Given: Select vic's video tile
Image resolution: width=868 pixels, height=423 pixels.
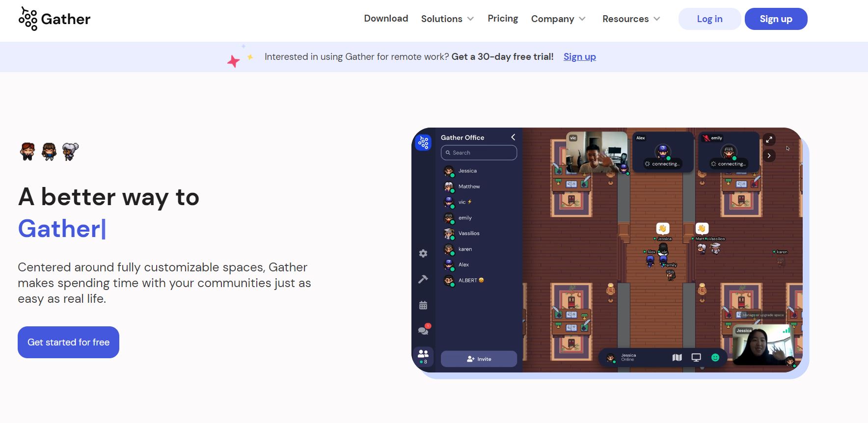Looking at the screenshot, I should [x=597, y=152].
